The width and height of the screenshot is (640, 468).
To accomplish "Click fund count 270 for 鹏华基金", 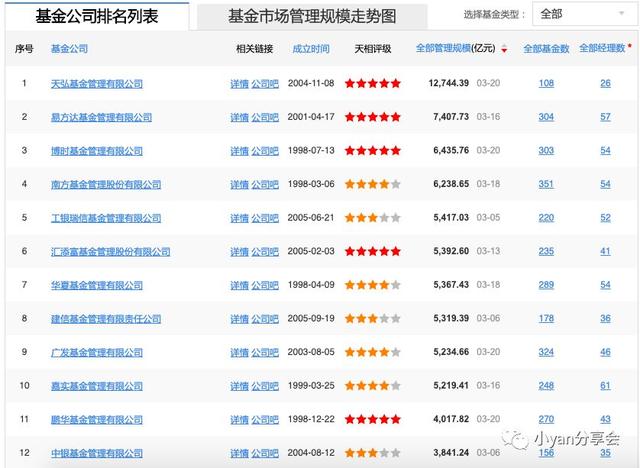I will coord(546,419).
